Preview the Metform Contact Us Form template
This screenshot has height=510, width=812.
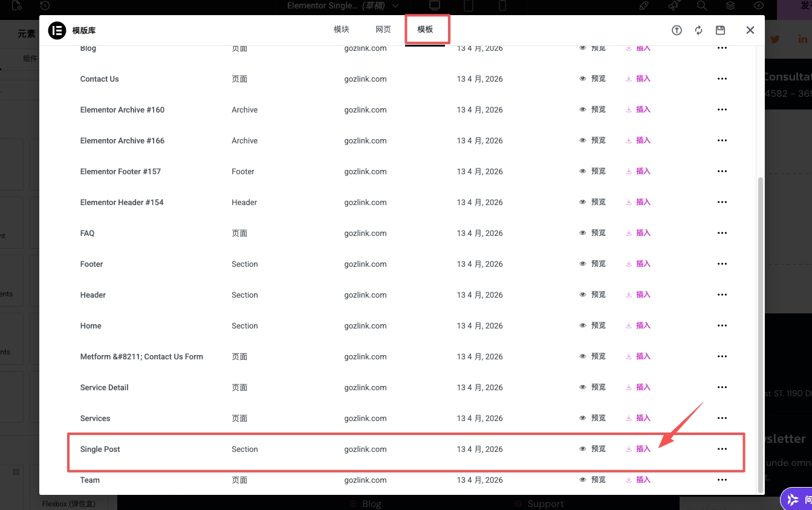coord(593,356)
